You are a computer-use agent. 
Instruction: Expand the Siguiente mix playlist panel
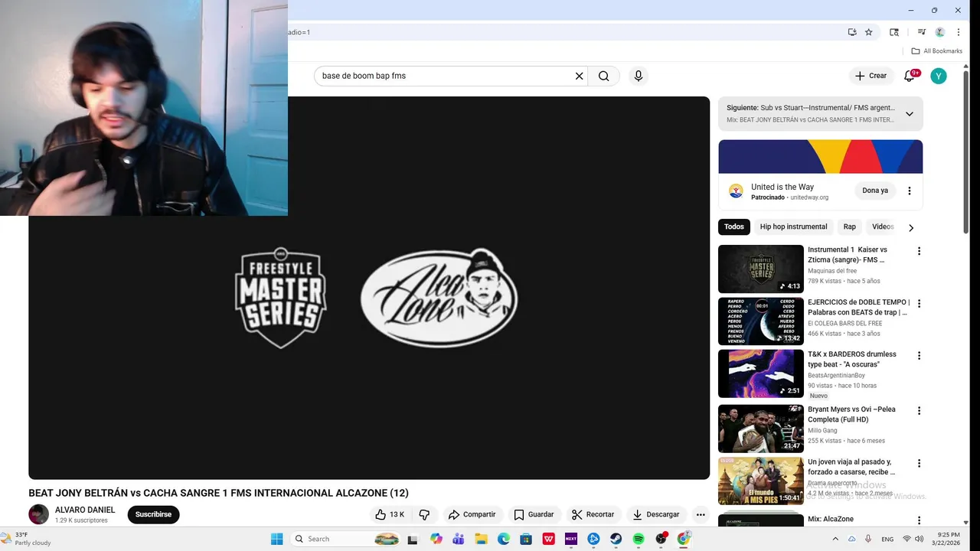pos(910,114)
